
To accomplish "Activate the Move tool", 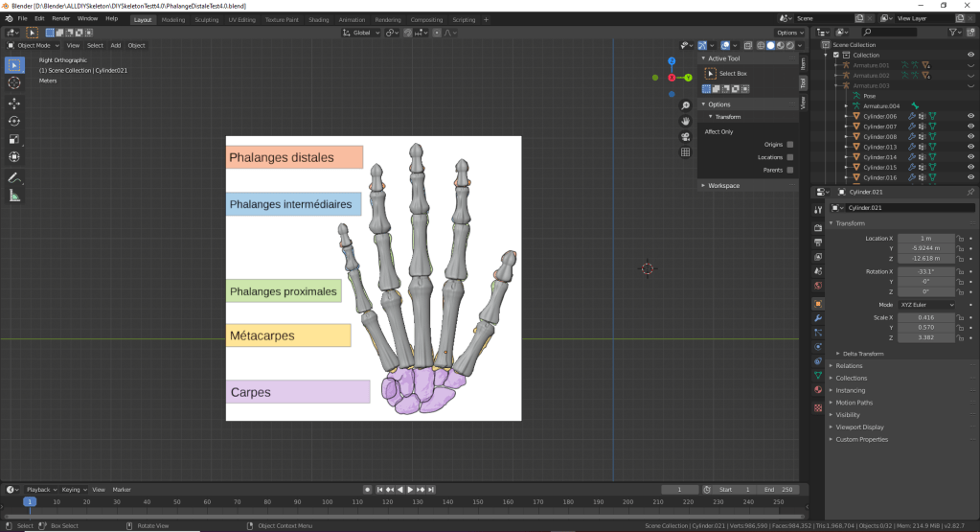I will (14, 103).
